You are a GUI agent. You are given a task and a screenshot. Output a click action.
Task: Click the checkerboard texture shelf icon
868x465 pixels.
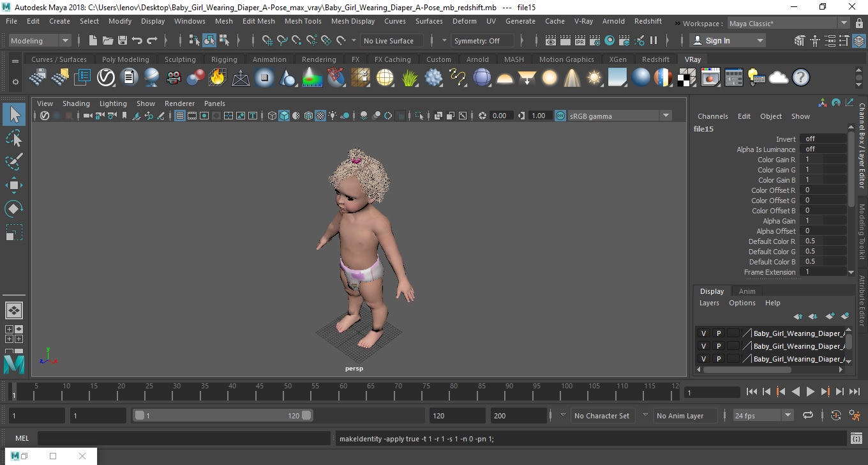687,78
